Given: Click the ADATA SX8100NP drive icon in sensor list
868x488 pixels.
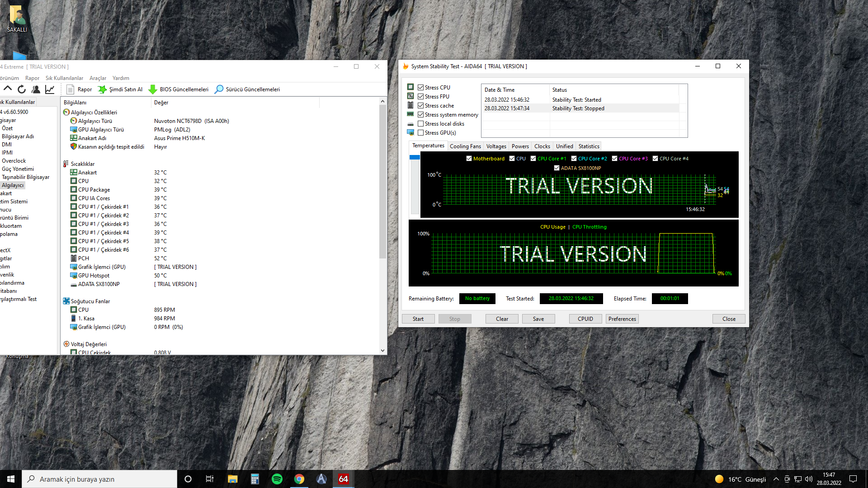Looking at the screenshot, I should pyautogui.click(x=74, y=284).
